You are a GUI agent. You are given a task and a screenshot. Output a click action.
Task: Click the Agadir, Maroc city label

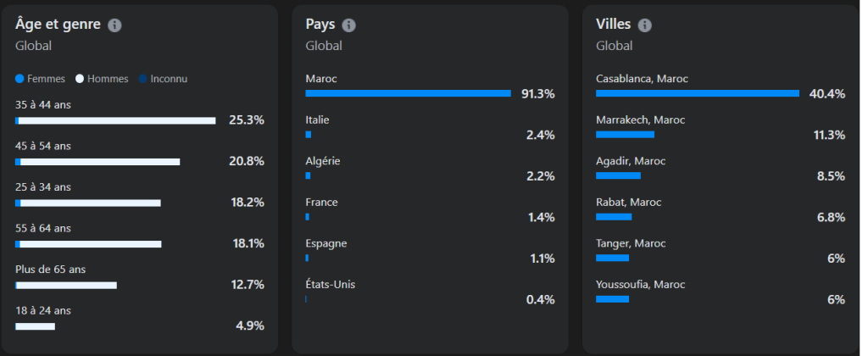point(631,161)
